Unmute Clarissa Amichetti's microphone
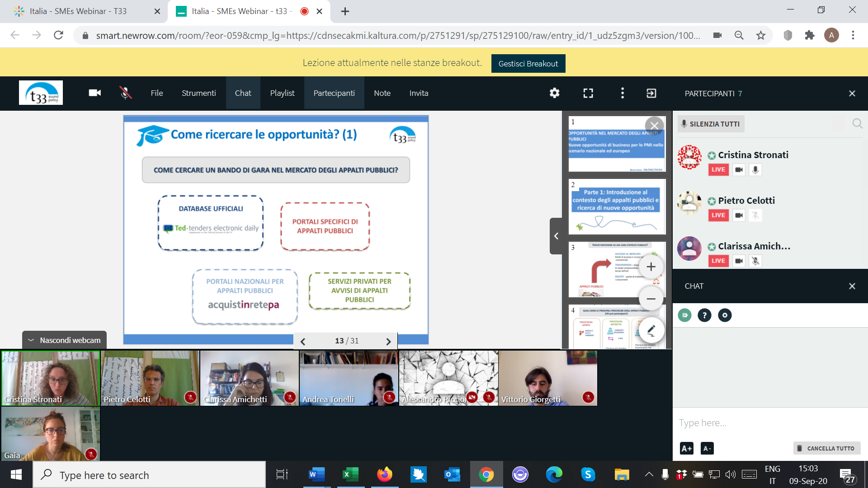Screen dimensions: 868x488 point(755,261)
